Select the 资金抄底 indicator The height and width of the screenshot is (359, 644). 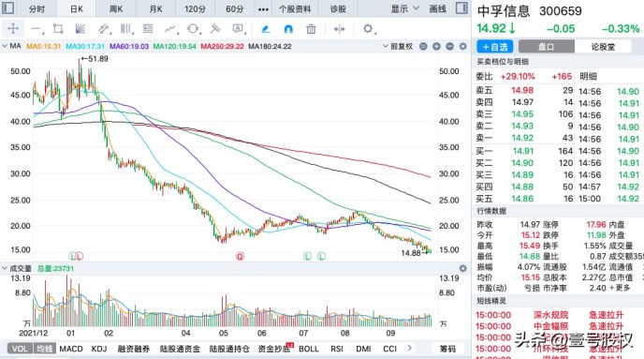point(274,349)
